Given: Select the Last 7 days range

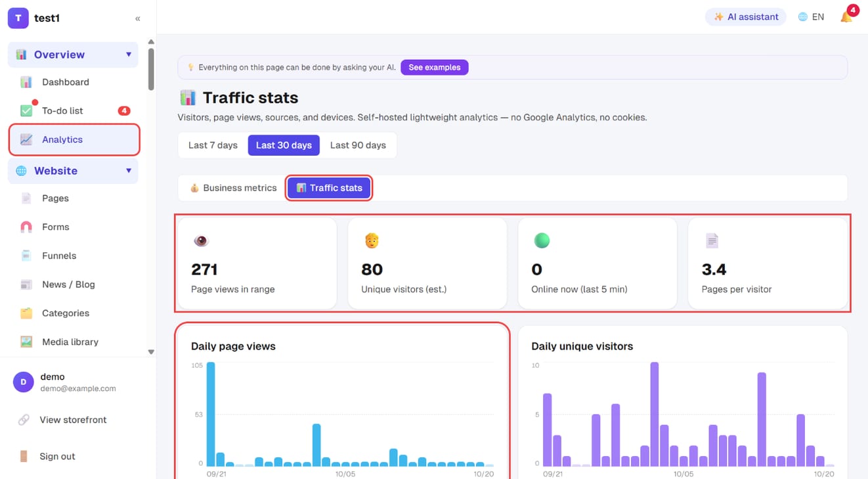Looking at the screenshot, I should point(213,145).
